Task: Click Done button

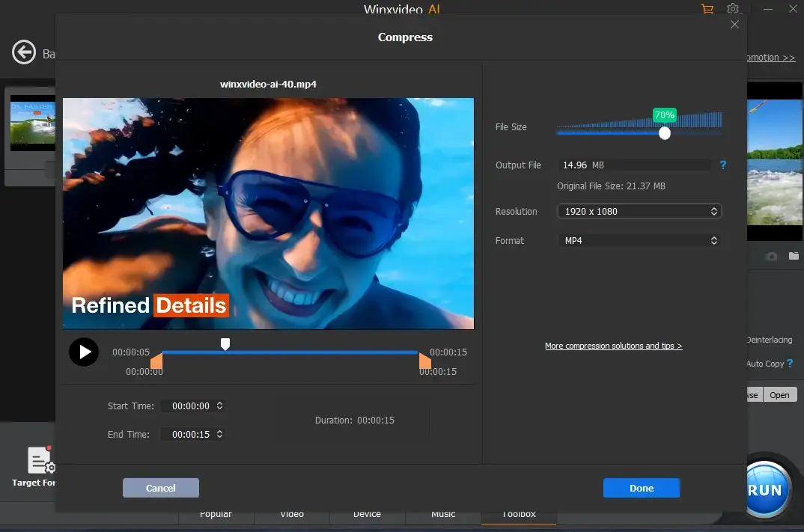Action: coord(642,488)
